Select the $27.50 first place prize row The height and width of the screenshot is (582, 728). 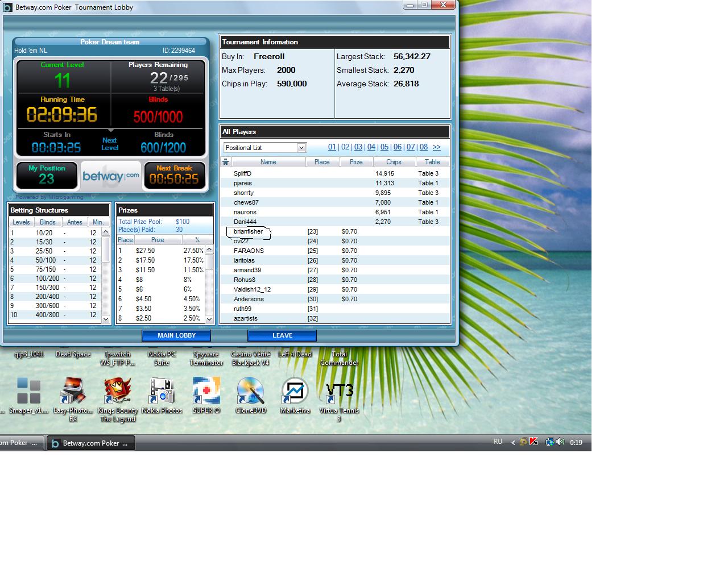pos(161,251)
